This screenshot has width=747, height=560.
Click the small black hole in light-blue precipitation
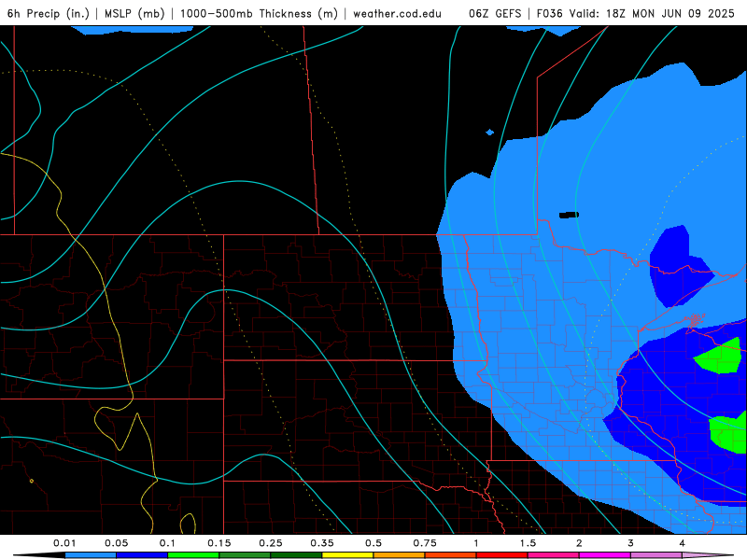click(x=570, y=215)
